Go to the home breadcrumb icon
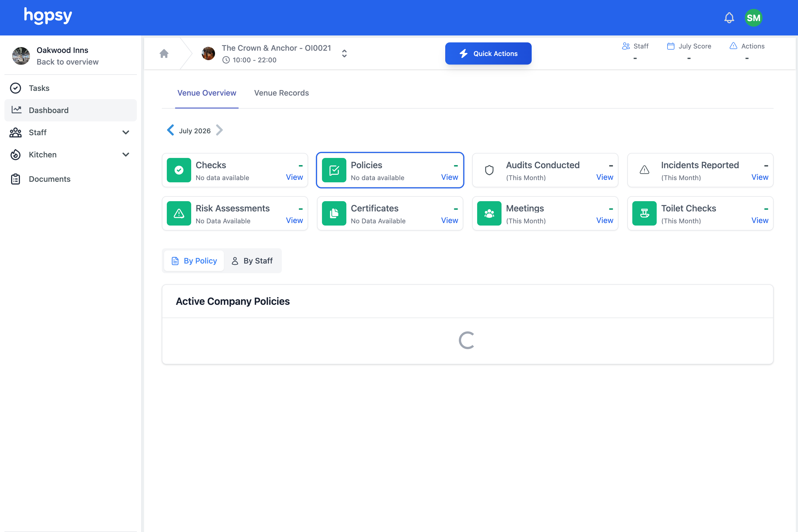798x532 pixels. 164,53
